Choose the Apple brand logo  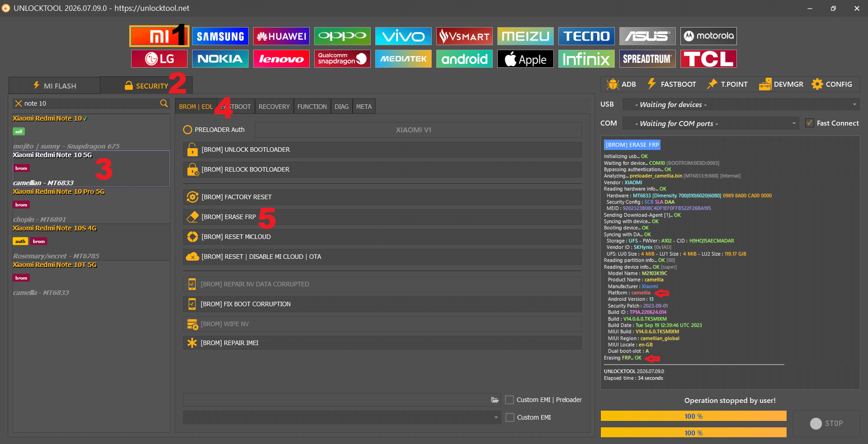click(525, 59)
